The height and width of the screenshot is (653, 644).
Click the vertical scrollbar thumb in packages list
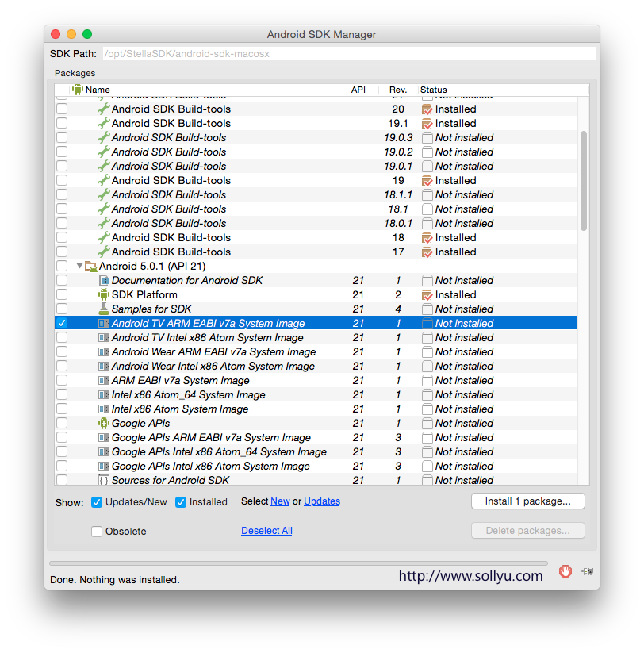(584, 181)
